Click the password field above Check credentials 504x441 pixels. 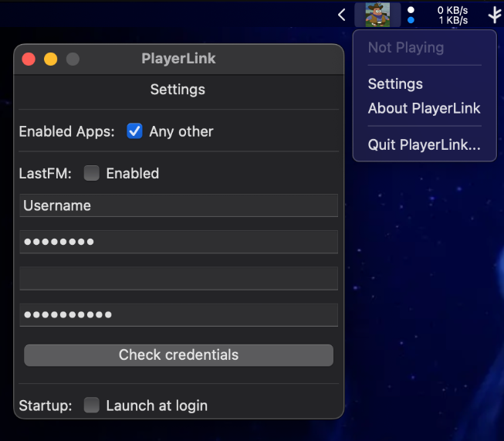point(179,314)
